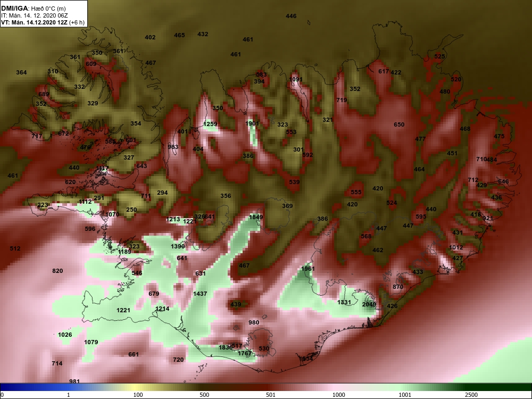Click the map value 650
The width and height of the screenshot is (532, 399).
[x=399, y=124]
